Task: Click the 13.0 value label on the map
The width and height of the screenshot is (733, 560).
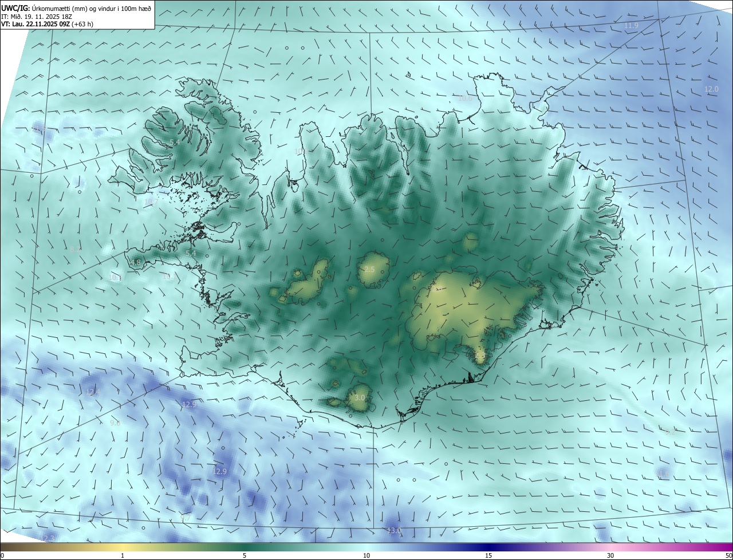Action: (x=395, y=531)
